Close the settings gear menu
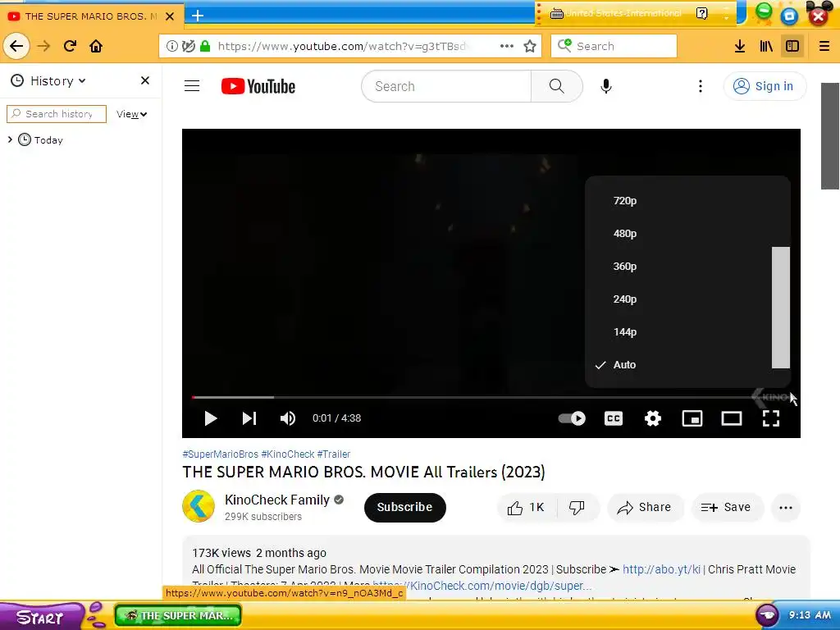The image size is (840, 630). 652,418
